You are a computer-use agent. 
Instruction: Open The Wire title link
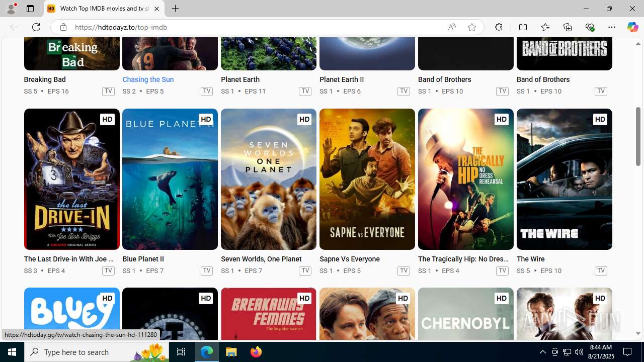pyautogui.click(x=531, y=259)
